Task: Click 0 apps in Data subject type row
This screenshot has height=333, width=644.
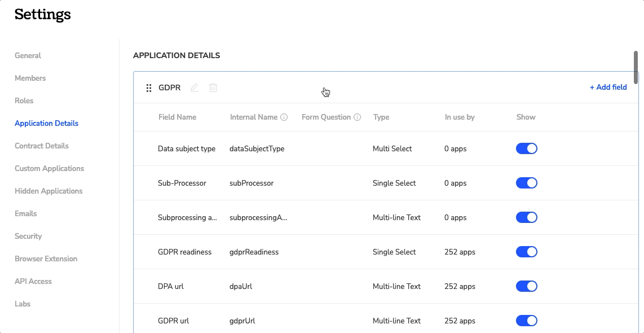Action: coord(456,149)
